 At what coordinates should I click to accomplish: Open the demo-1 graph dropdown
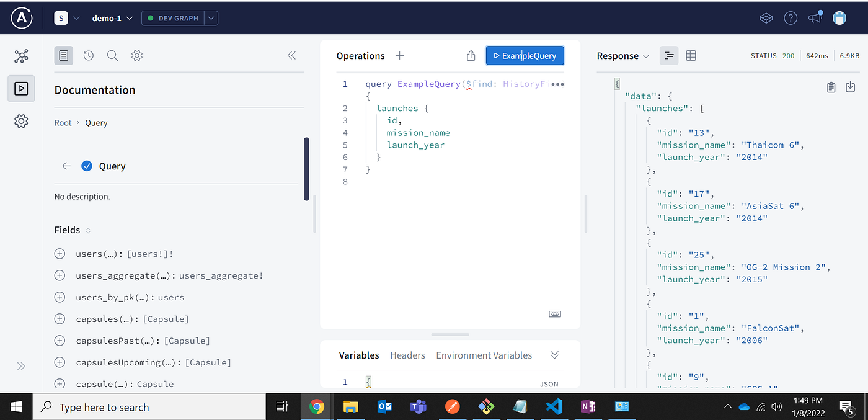(x=113, y=18)
